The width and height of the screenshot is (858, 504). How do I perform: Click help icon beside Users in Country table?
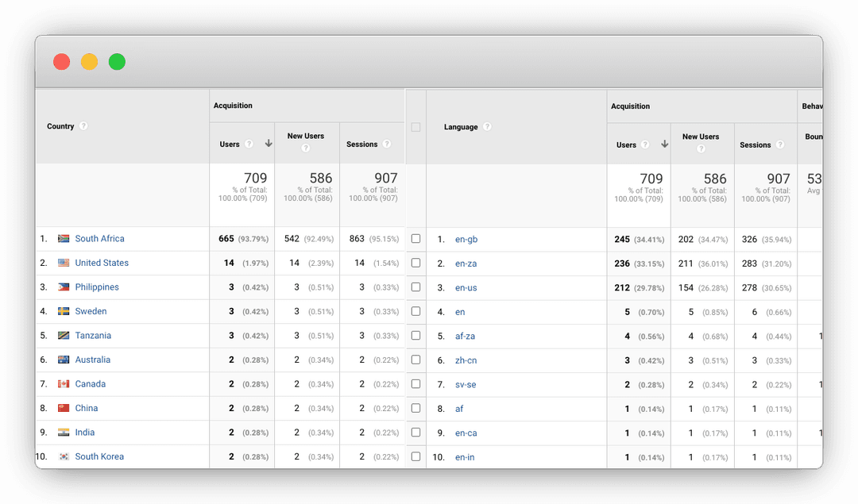[x=249, y=144]
